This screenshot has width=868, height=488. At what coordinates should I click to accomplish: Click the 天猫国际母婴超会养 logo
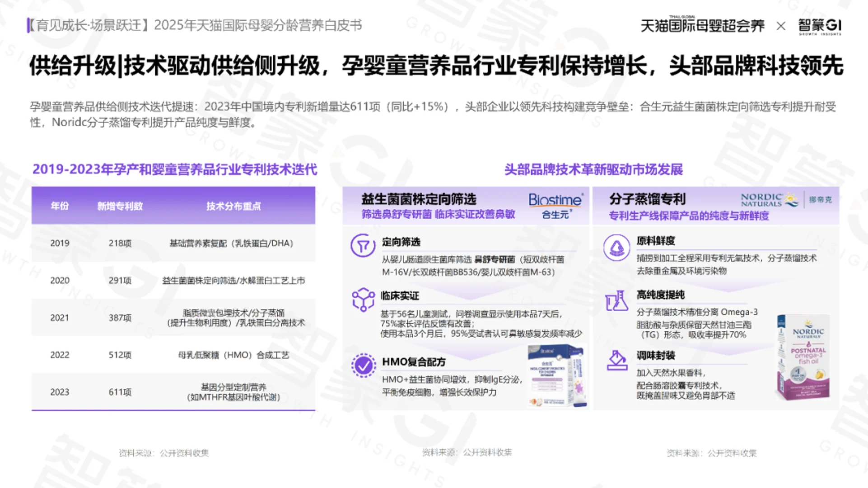click(702, 25)
